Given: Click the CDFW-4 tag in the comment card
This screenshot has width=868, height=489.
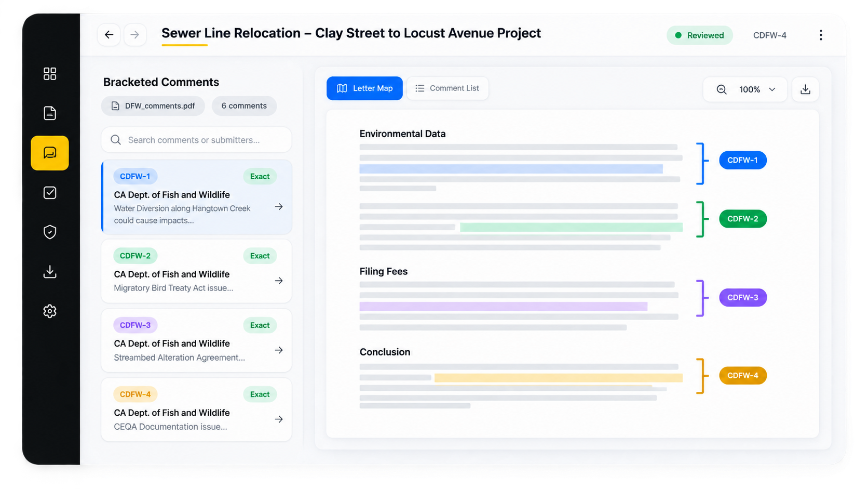Looking at the screenshot, I should coord(135,394).
